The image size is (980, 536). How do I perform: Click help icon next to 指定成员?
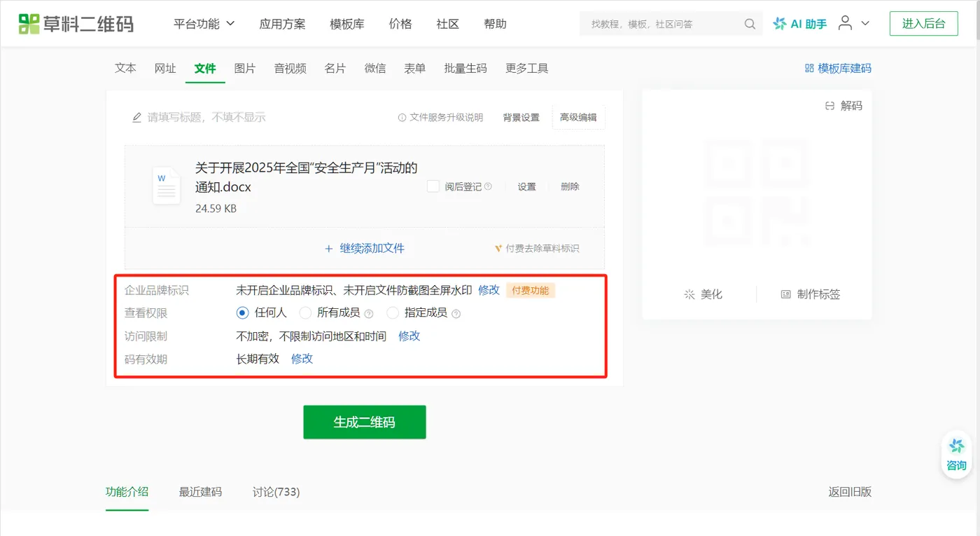tap(456, 313)
